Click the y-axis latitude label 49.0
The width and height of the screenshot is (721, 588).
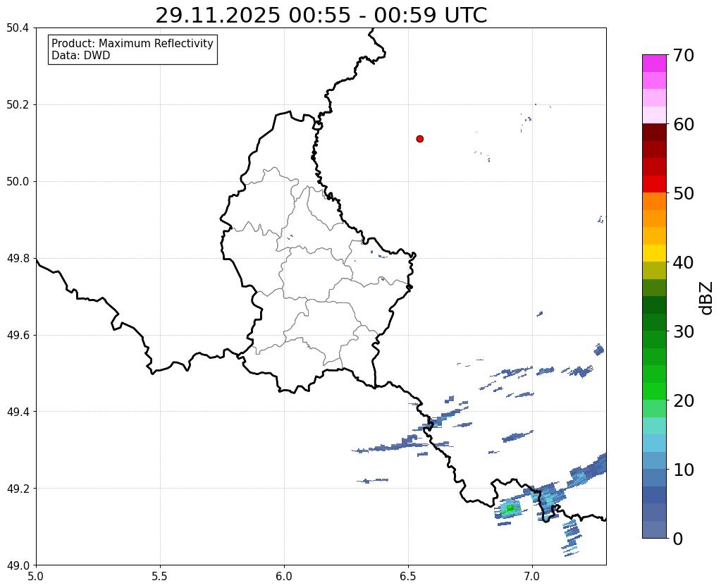[x=18, y=565]
